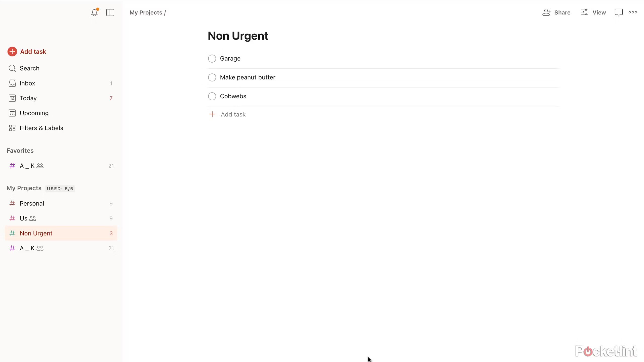Open the Upcoming icon in sidebar
644x362 pixels.
click(12, 113)
